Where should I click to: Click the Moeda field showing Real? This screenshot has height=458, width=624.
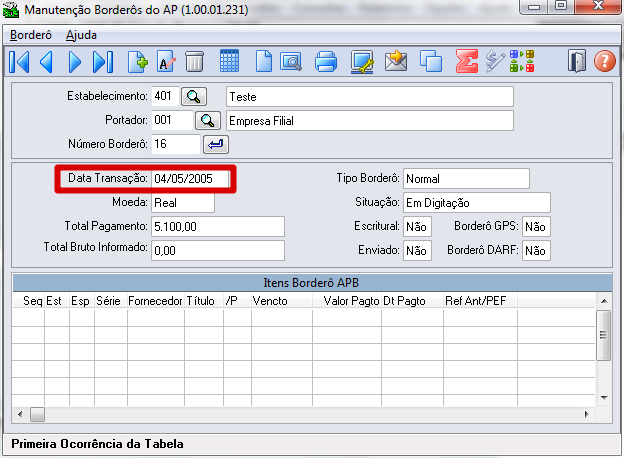pyautogui.click(x=183, y=203)
